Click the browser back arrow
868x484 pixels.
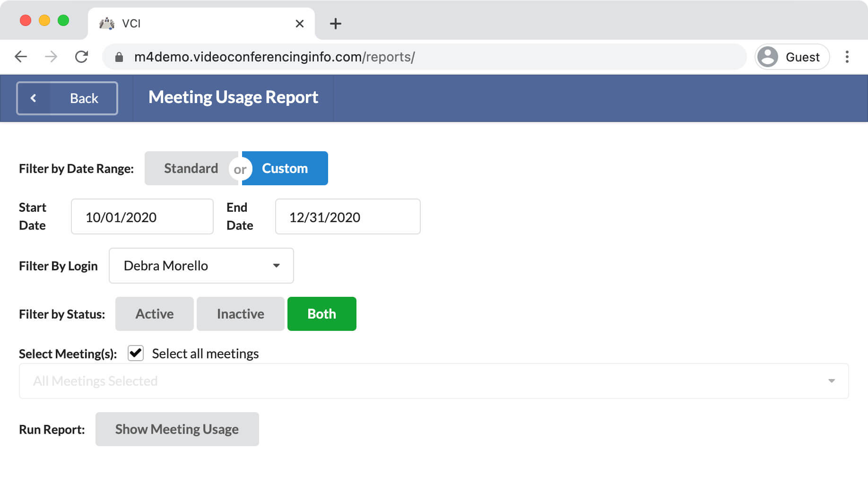[x=21, y=57]
